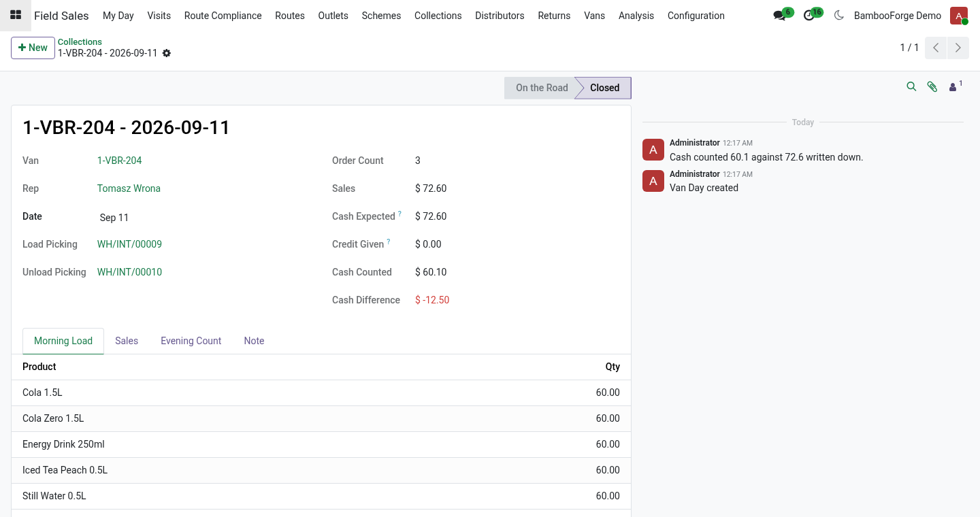Open the Configuration menu

pos(696,16)
